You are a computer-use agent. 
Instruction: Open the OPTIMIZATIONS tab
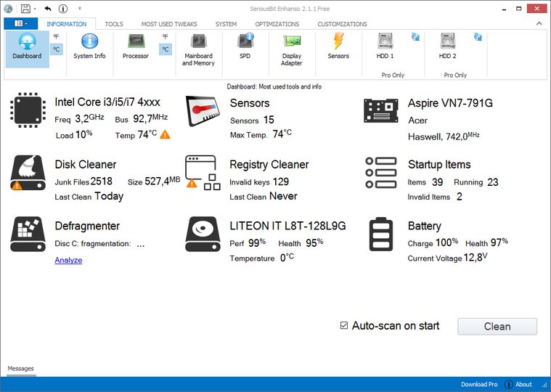click(x=277, y=24)
